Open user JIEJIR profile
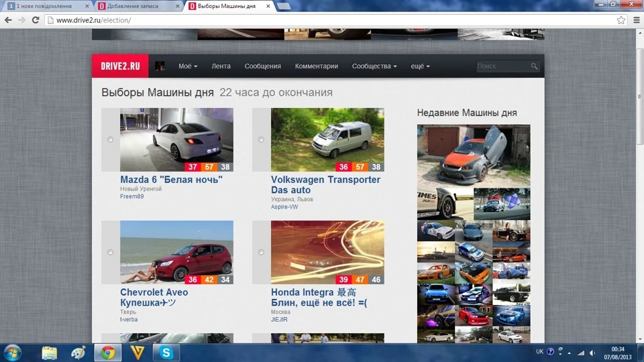644x362 pixels. point(279,319)
